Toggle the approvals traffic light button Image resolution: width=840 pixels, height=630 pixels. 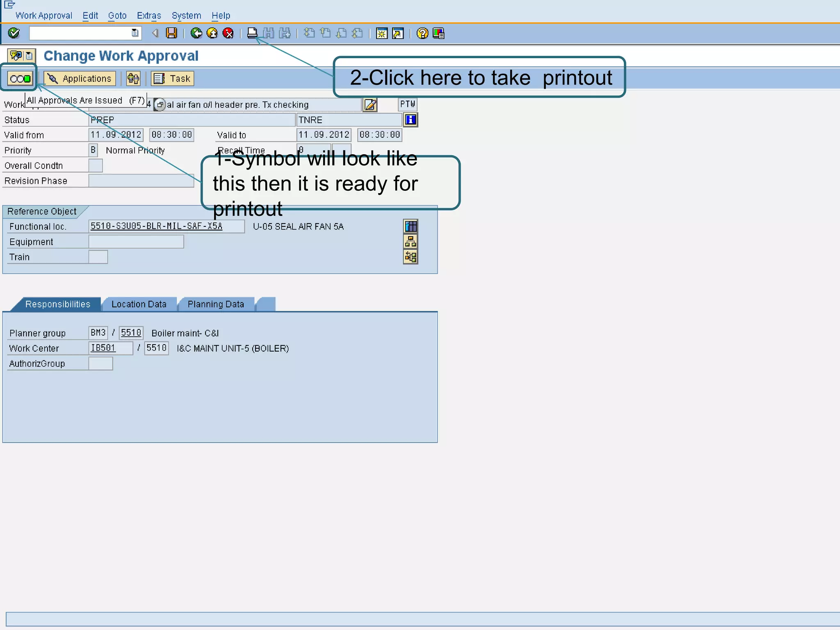[x=20, y=78]
